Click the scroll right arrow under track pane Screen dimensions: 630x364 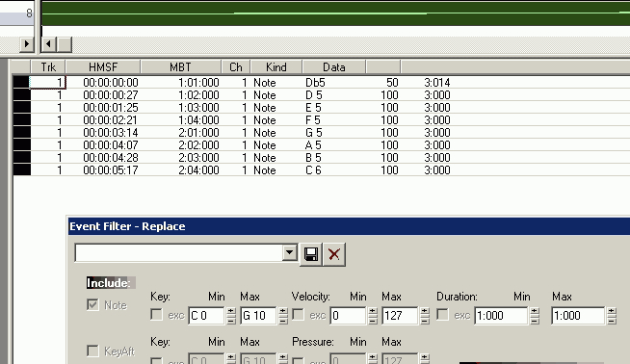(x=27, y=43)
